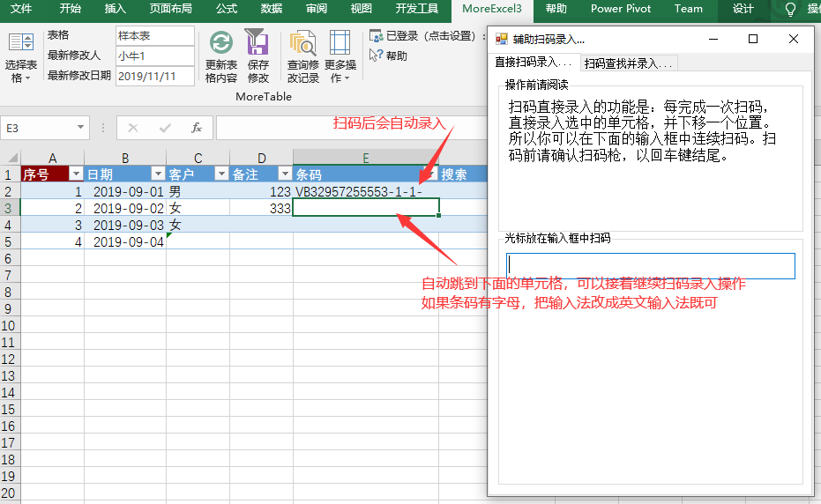Open the 开发工具 ribbon tab

pyautogui.click(x=416, y=9)
